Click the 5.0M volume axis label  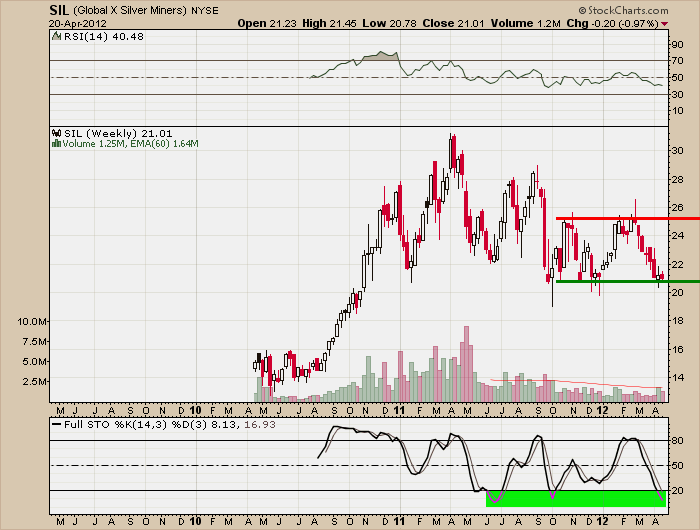(x=35, y=362)
